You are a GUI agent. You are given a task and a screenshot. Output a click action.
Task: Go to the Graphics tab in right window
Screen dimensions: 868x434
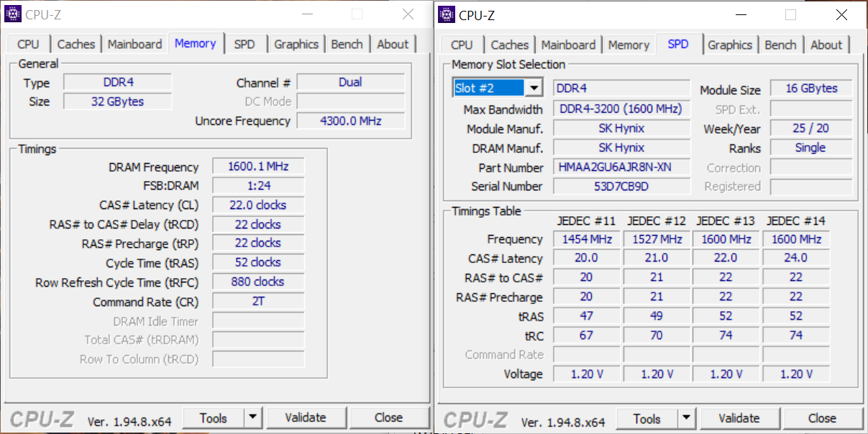729,45
